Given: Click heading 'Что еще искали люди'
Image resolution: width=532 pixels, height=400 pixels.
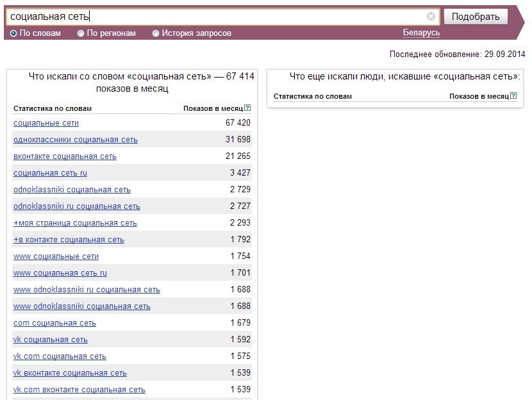Looking at the screenshot, I should click(x=338, y=76).
